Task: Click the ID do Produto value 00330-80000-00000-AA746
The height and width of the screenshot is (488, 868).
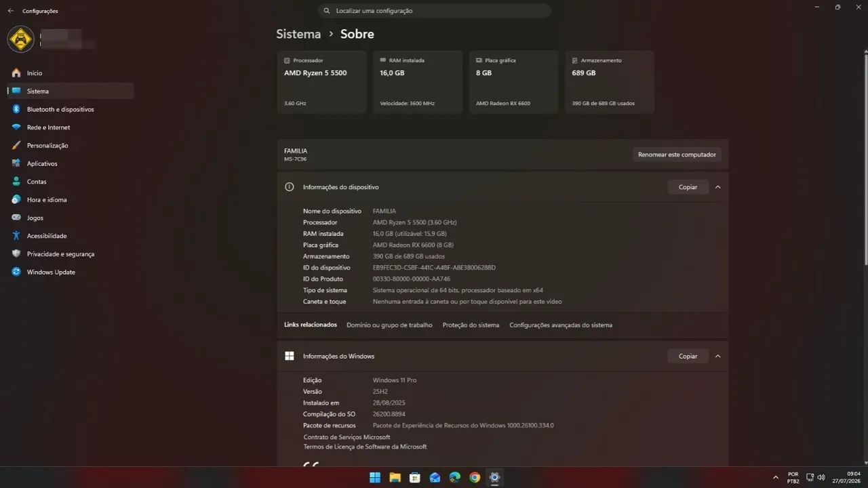Action: coord(412,279)
